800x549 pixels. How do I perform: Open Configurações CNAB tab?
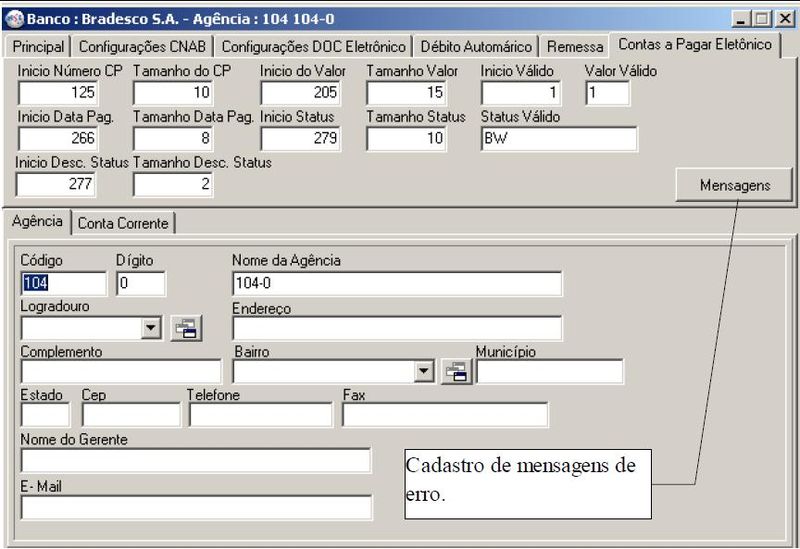click(x=142, y=46)
